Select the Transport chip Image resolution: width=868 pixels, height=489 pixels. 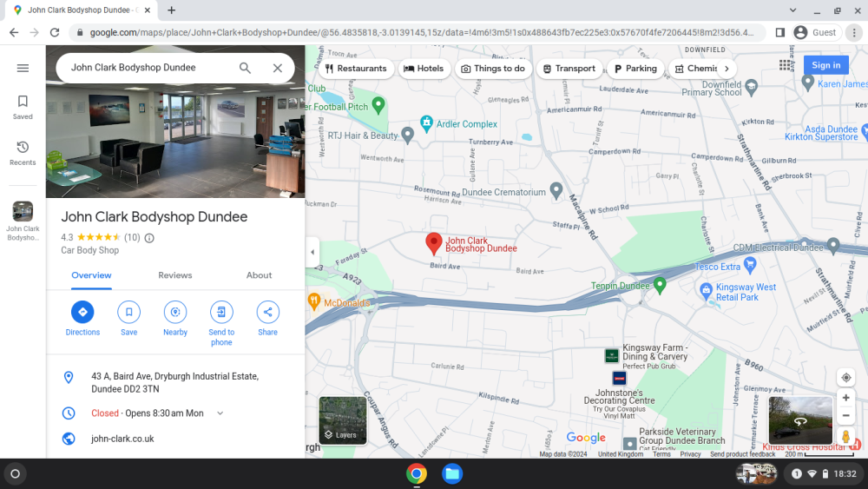tap(569, 69)
